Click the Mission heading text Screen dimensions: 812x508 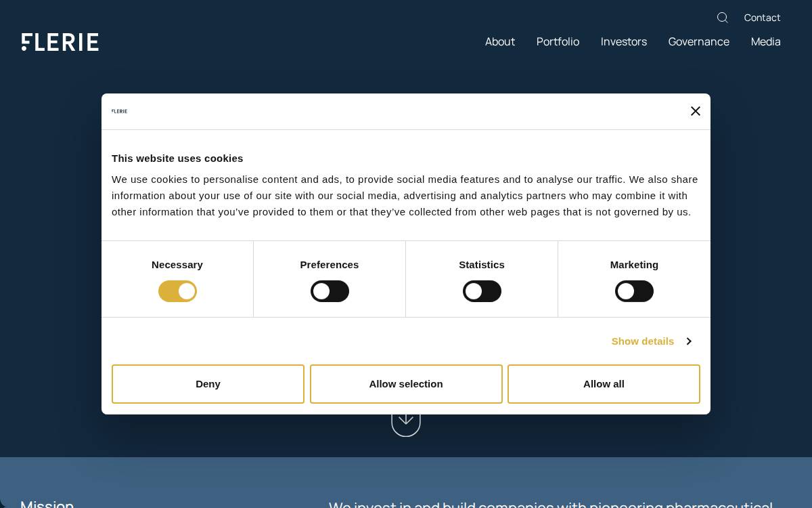tap(47, 503)
